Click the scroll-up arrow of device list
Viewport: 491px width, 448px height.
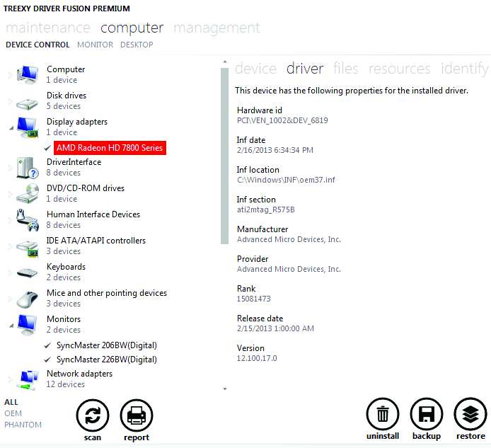(224, 62)
